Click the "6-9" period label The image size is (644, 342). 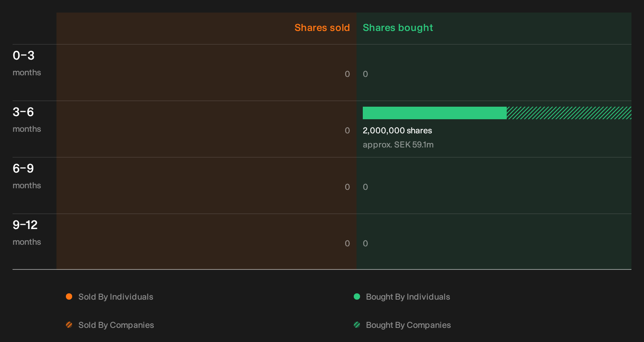point(23,169)
